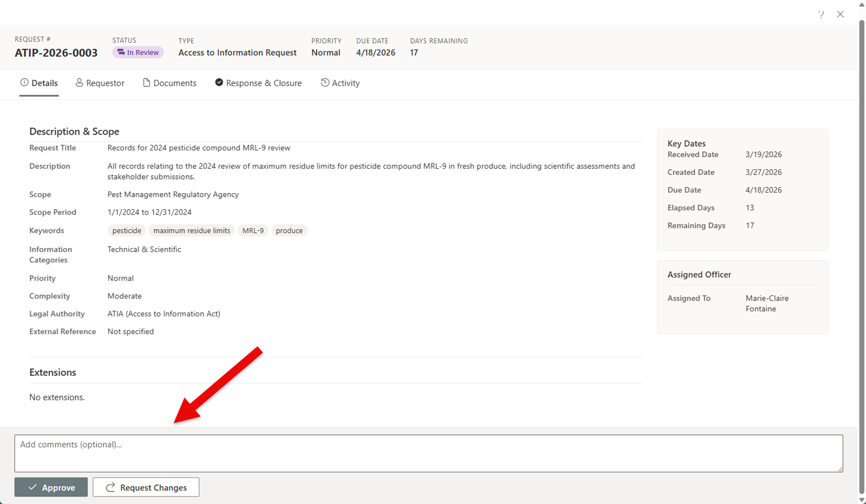Screen dimensions: 866x504
Task: Click the In Review status badge
Action: point(138,52)
